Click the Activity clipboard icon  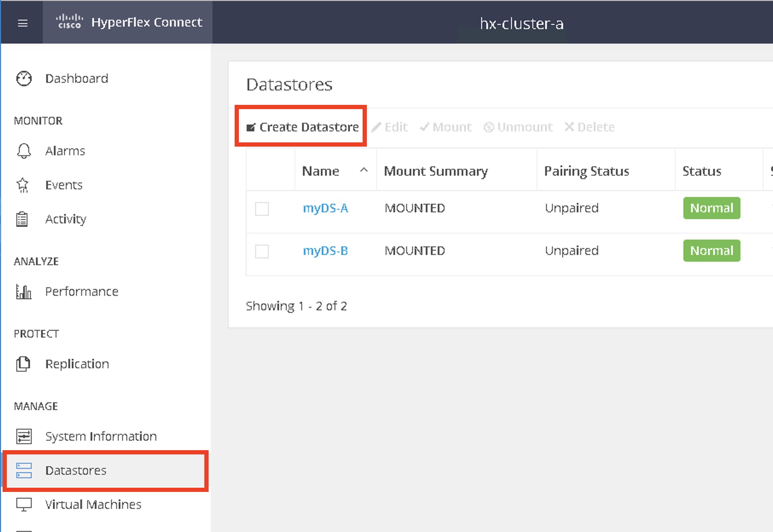point(22,219)
